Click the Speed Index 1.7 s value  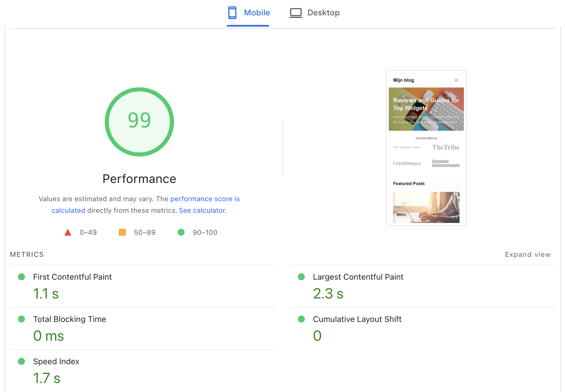click(x=47, y=378)
